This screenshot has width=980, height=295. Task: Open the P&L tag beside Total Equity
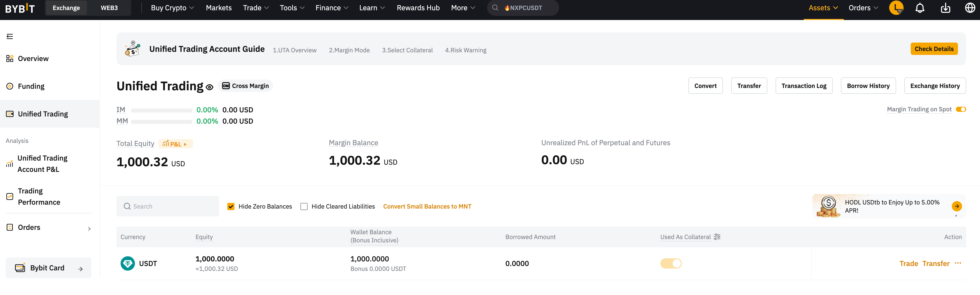point(175,144)
